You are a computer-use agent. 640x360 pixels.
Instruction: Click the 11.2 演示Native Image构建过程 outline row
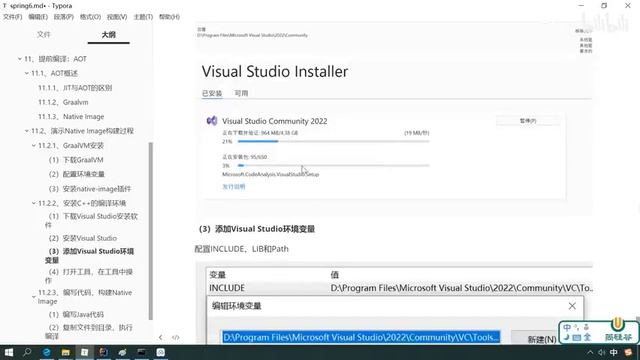pyautogui.click(x=82, y=131)
